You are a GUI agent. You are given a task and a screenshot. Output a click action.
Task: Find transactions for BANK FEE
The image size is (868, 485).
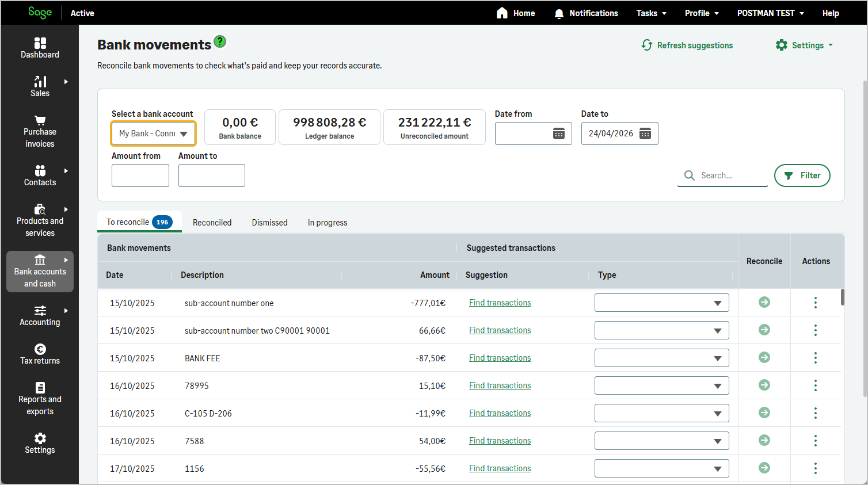[x=500, y=358]
